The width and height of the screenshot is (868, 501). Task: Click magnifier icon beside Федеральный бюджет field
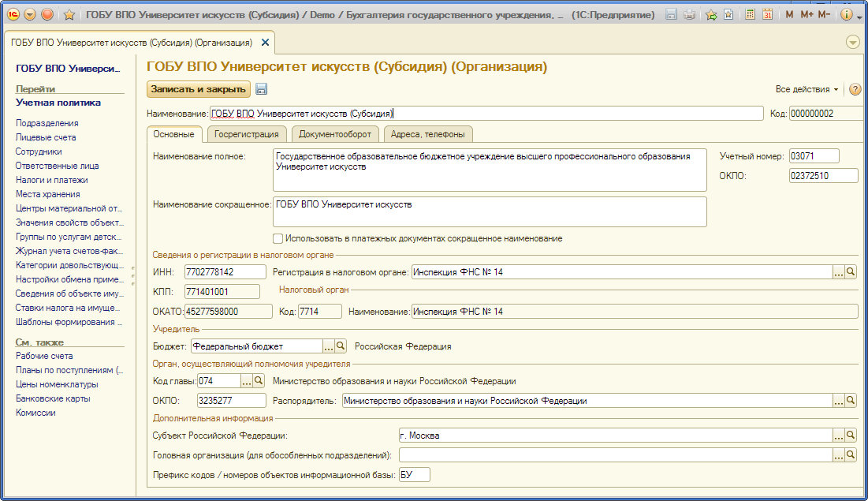(x=341, y=346)
